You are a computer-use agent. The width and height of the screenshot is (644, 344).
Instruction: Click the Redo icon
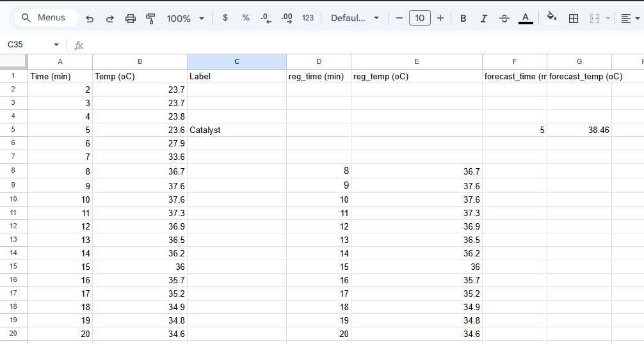pos(110,19)
